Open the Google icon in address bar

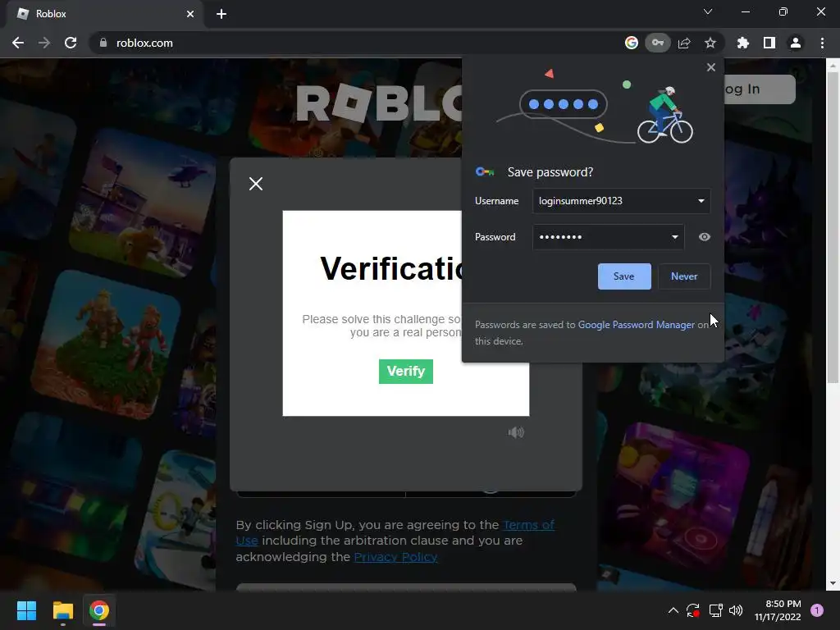632,43
